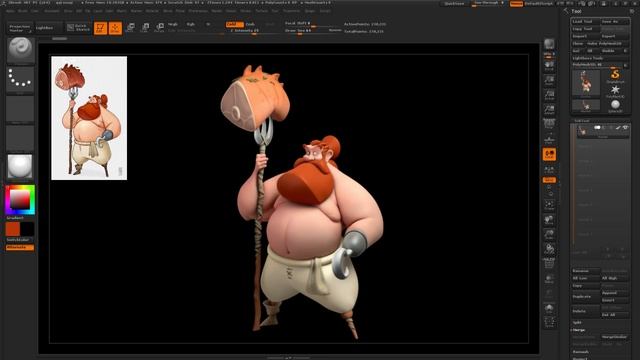Open the empty texture slot
Screen dimensions: 640x360
(x=20, y=138)
